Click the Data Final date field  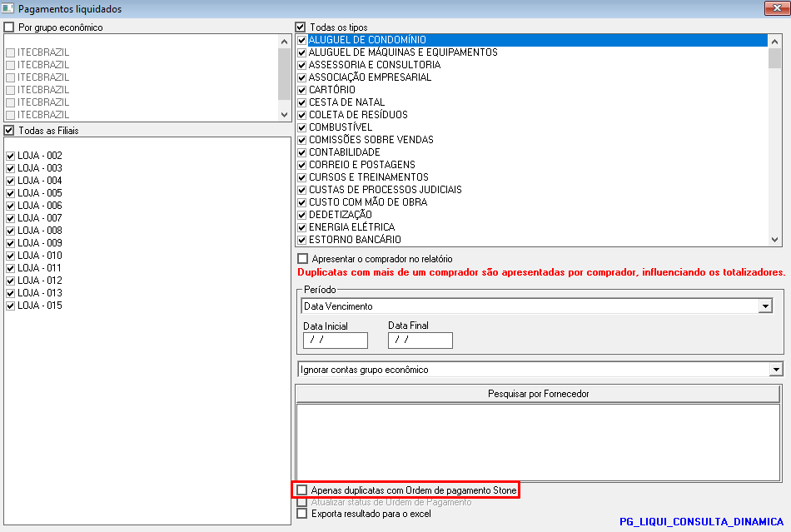[420, 340]
